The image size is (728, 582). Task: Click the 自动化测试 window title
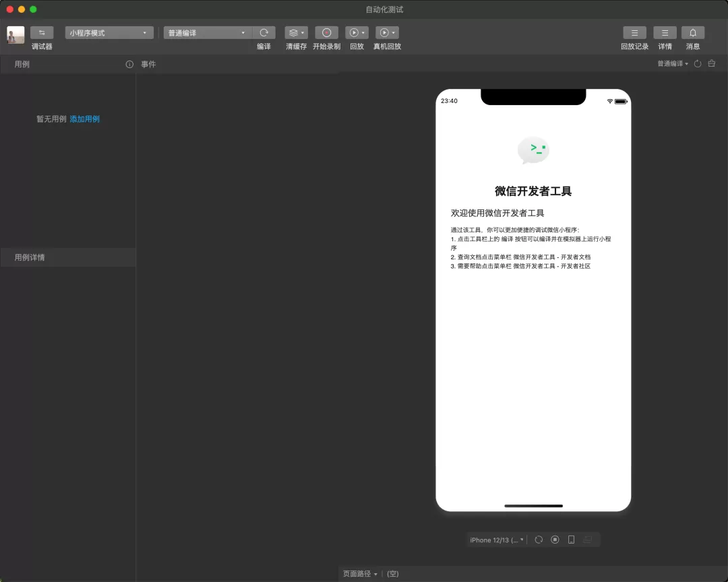[x=384, y=9]
